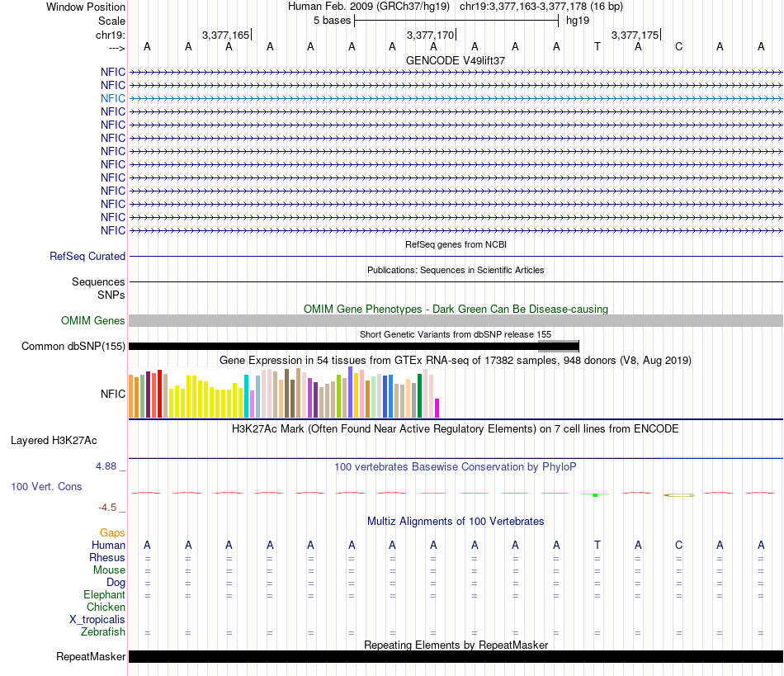Click 'OMIM Gene Phenotypes' green title text
The width and height of the screenshot is (784, 676).
point(456,309)
